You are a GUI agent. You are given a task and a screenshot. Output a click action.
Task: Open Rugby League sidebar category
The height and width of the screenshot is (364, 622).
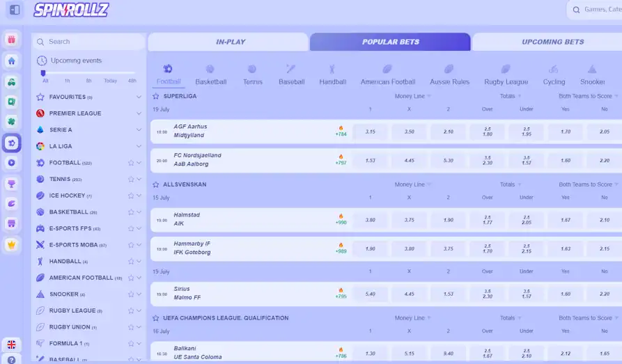tap(73, 310)
